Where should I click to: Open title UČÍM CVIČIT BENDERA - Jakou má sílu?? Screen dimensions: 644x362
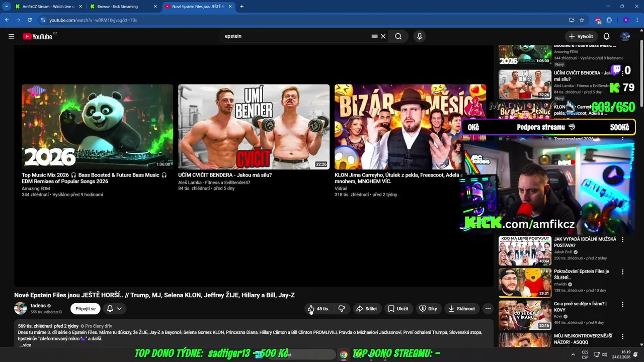[x=225, y=175]
